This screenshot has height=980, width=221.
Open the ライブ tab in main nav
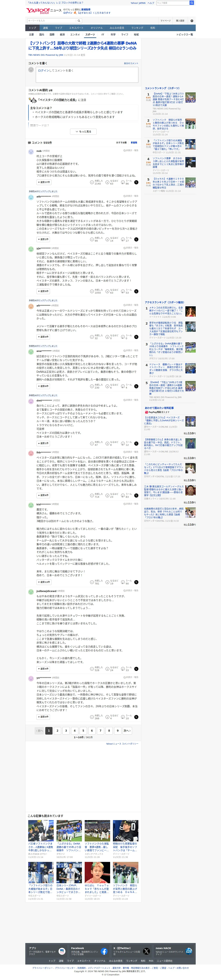58,28
